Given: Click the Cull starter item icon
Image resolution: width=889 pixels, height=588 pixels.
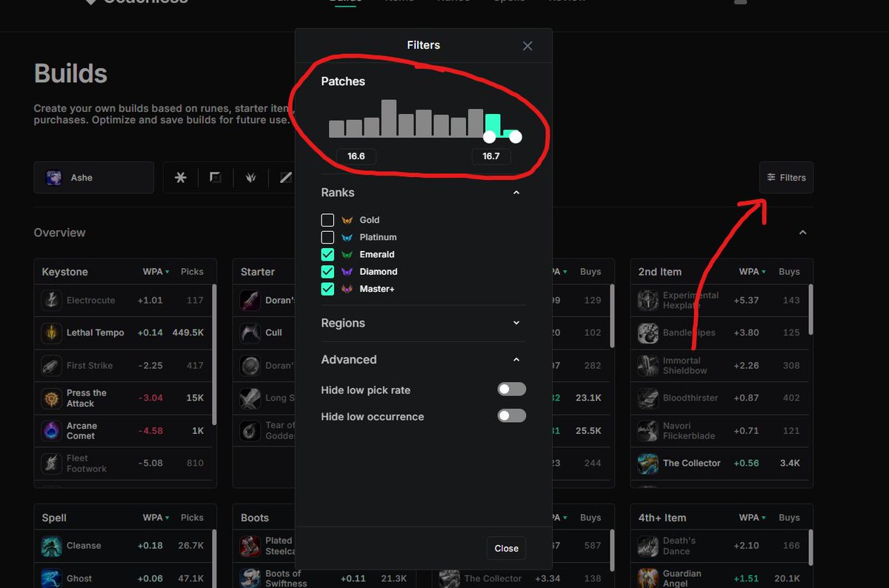Looking at the screenshot, I should [x=250, y=333].
